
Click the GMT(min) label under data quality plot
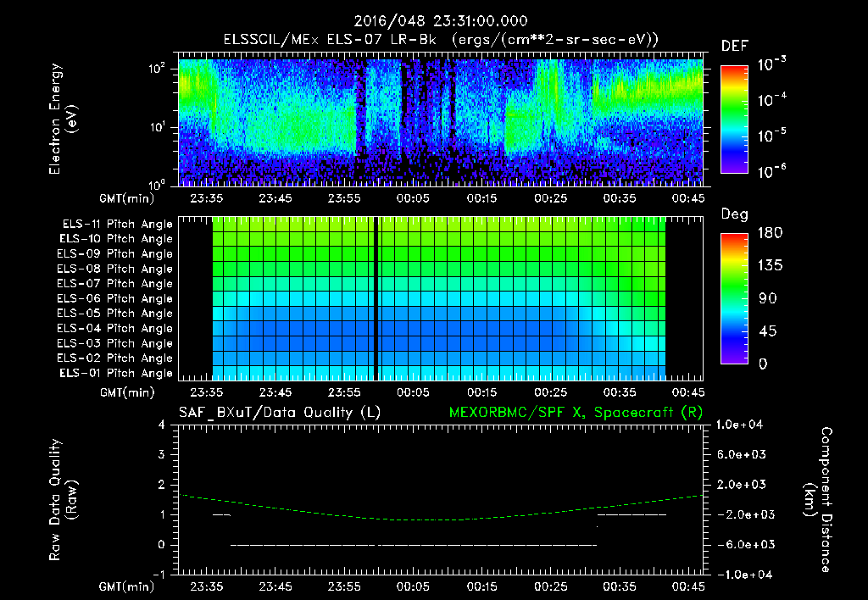[x=127, y=586]
